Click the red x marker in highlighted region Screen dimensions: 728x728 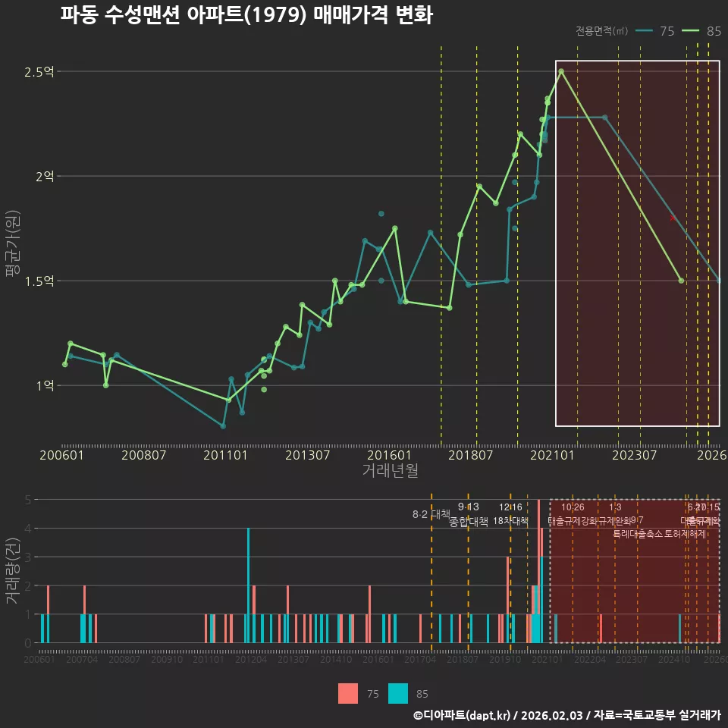click(673, 218)
